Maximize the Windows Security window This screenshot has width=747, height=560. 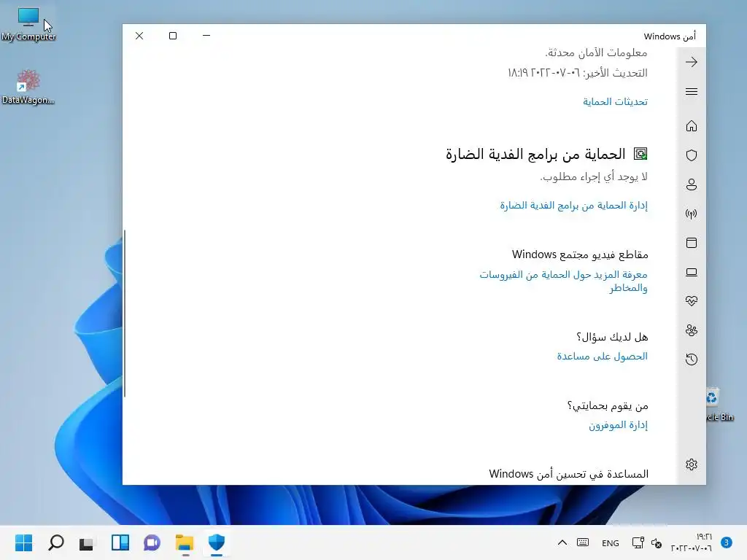click(173, 36)
